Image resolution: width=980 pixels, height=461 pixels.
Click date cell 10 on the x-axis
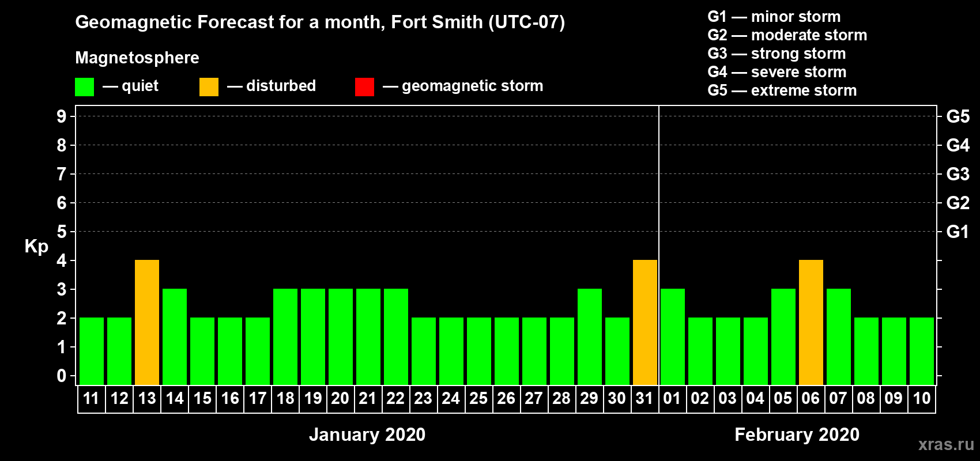tap(922, 399)
